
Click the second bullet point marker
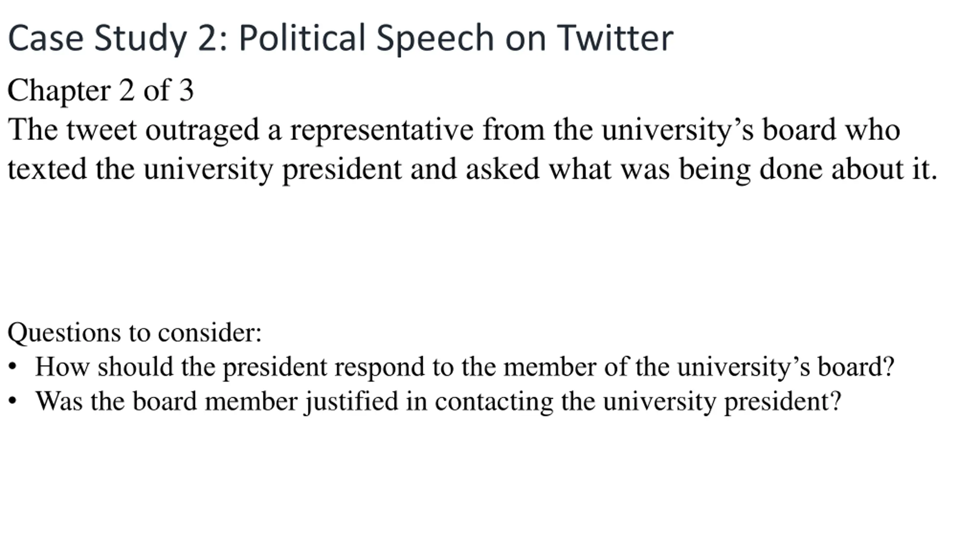13,401
